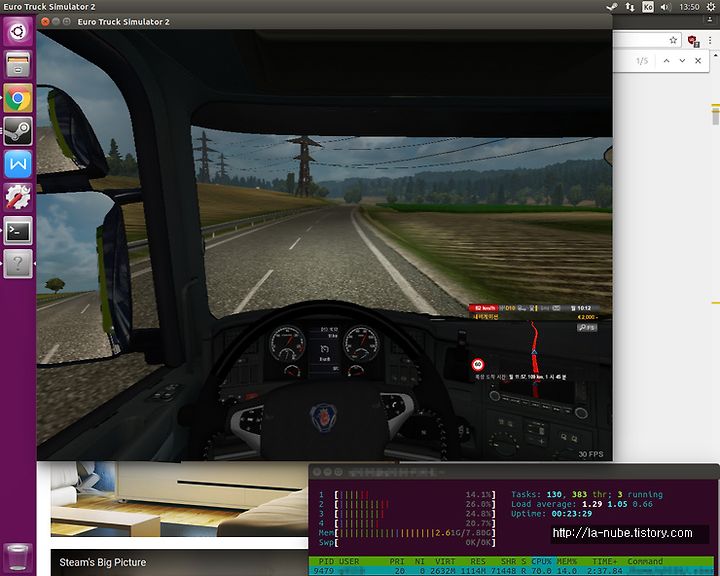Open the Trash in the launcher
Image resolution: width=720 pixels, height=576 pixels.
(18, 557)
